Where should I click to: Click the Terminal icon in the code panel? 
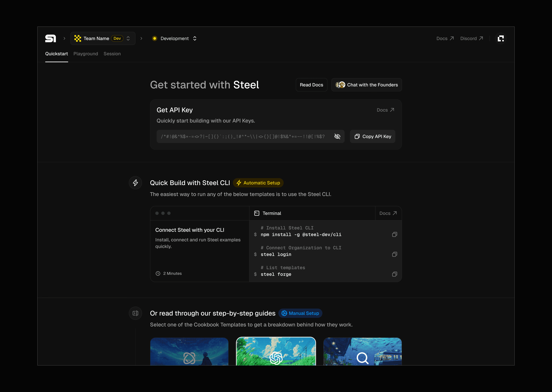[x=257, y=213]
